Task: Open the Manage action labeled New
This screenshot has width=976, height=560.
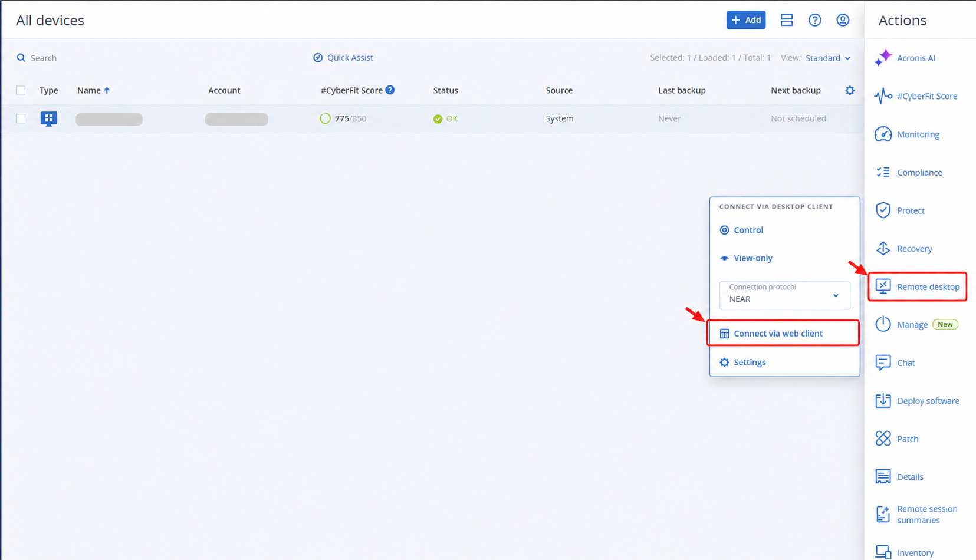Action: tap(918, 324)
